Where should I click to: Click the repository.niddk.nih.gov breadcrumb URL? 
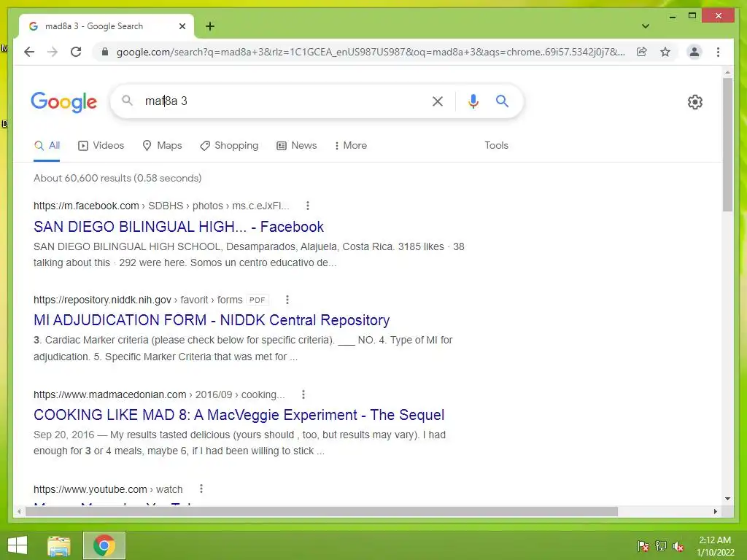[138, 300]
